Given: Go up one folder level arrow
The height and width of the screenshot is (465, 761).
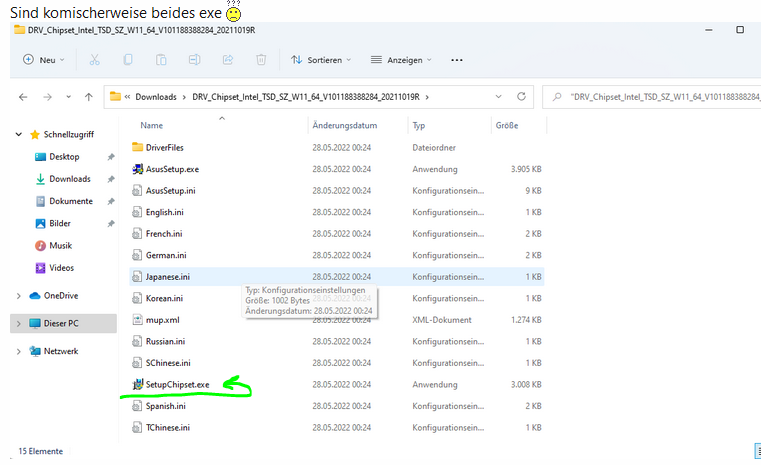Looking at the screenshot, I should 89,97.
